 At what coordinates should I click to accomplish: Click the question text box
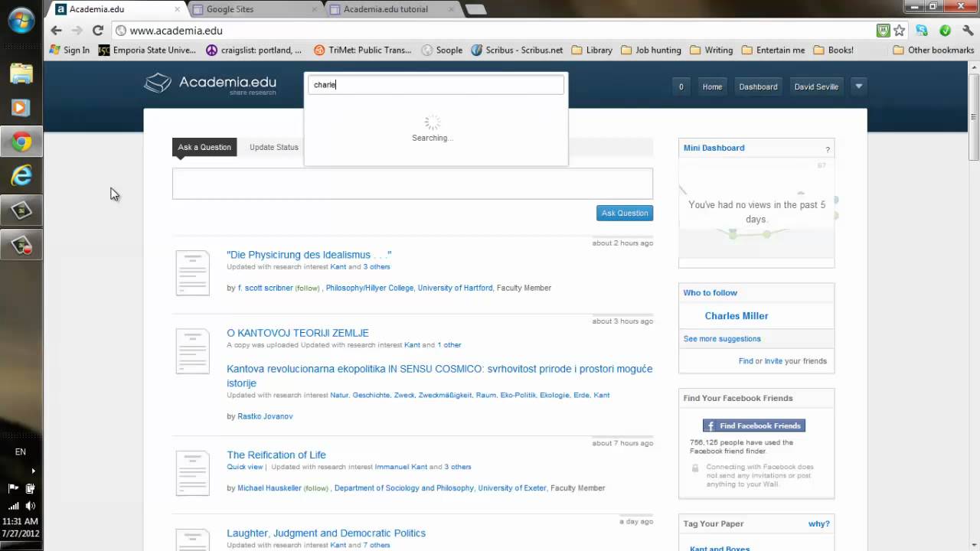click(x=413, y=184)
